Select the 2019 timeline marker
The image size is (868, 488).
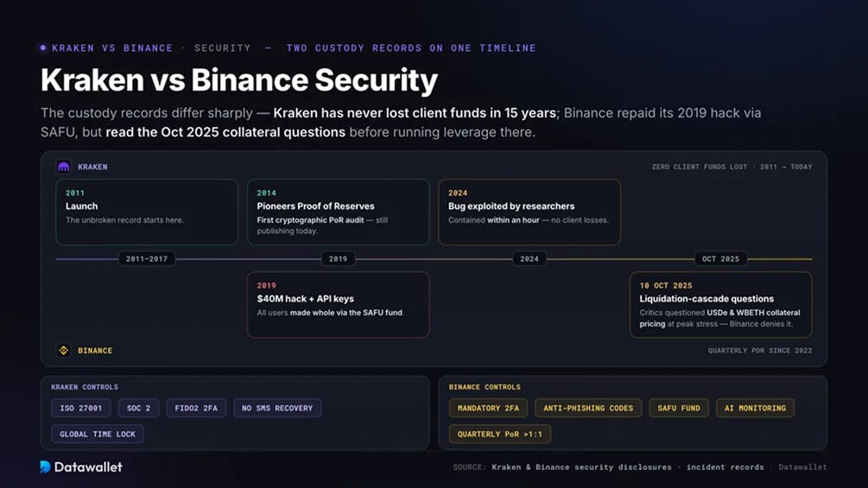[339, 259]
